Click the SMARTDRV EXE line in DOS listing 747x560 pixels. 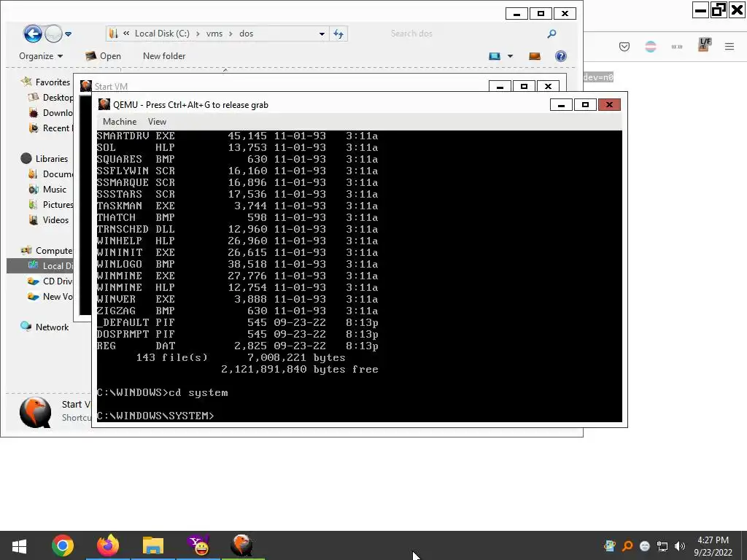point(237,136)
